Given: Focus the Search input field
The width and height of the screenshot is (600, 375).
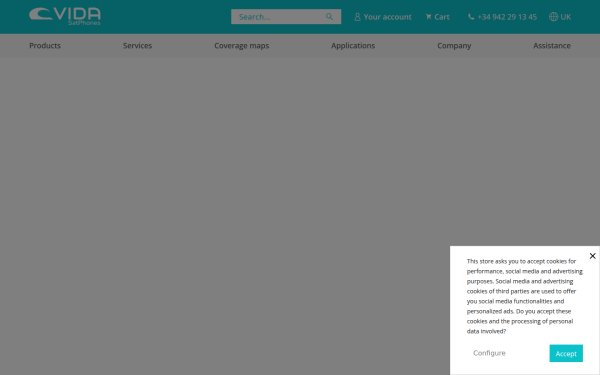Looking at the screenshot, I should (286, 16).
